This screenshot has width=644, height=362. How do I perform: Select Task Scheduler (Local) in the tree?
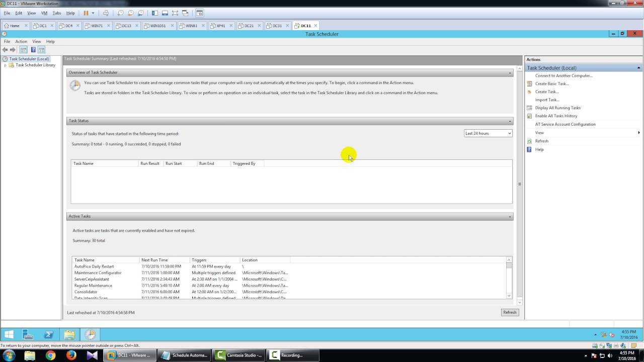29,59
